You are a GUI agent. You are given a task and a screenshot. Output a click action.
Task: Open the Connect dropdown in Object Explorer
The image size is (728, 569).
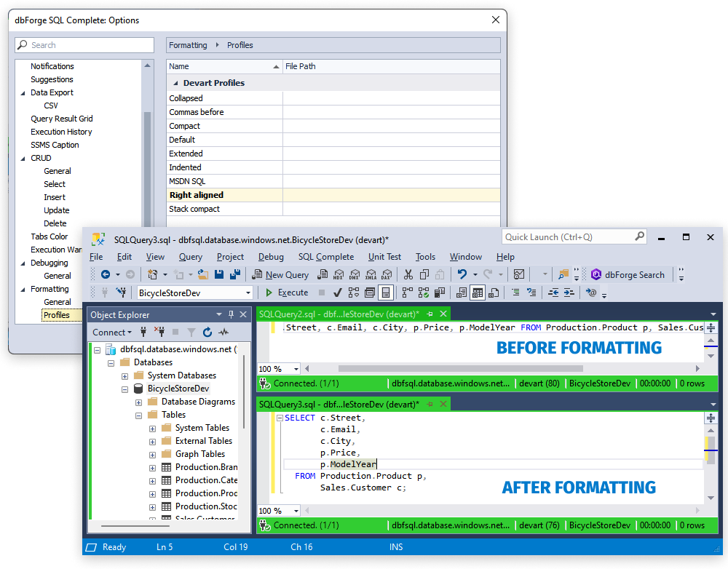(x=112, y=333)
